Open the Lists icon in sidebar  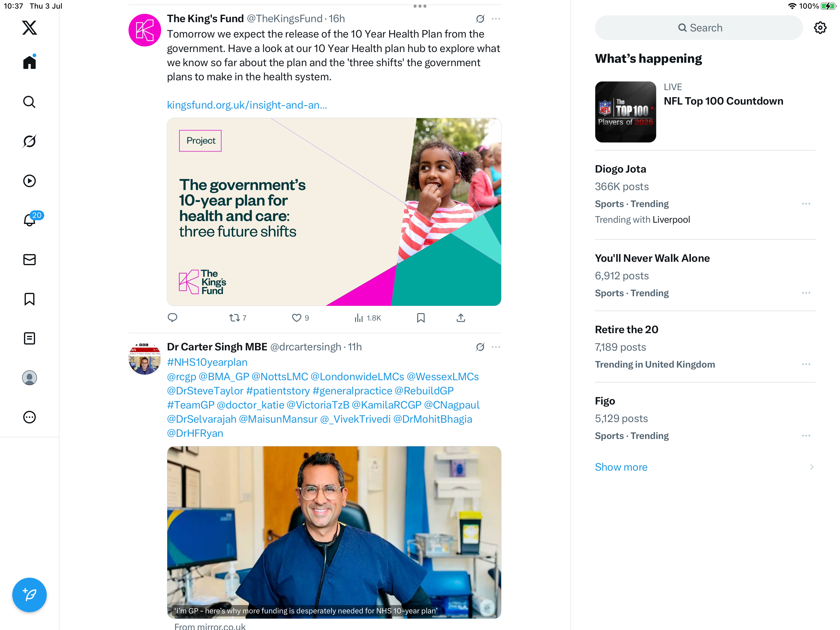coord(29,338)
